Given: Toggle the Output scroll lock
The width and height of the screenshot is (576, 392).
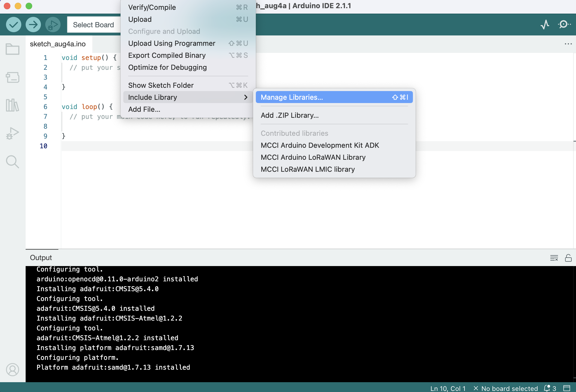Looking at the screenshot, I should 568,258.
